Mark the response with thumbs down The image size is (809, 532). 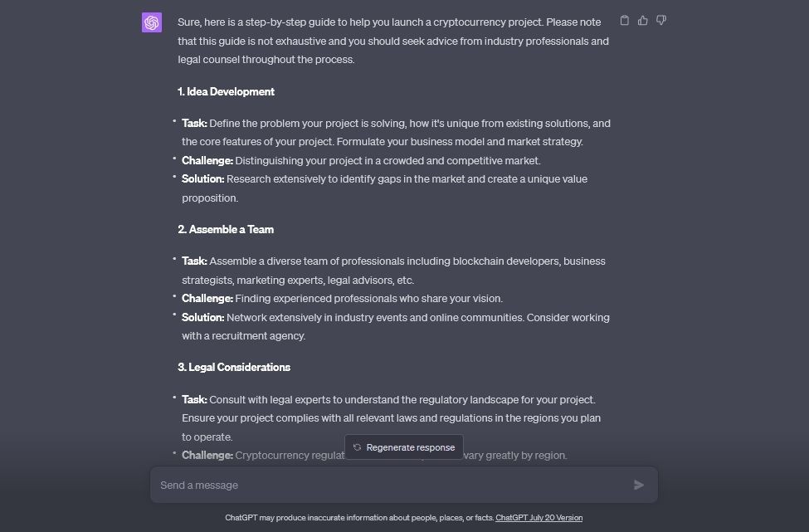click(x=661, y=21)
